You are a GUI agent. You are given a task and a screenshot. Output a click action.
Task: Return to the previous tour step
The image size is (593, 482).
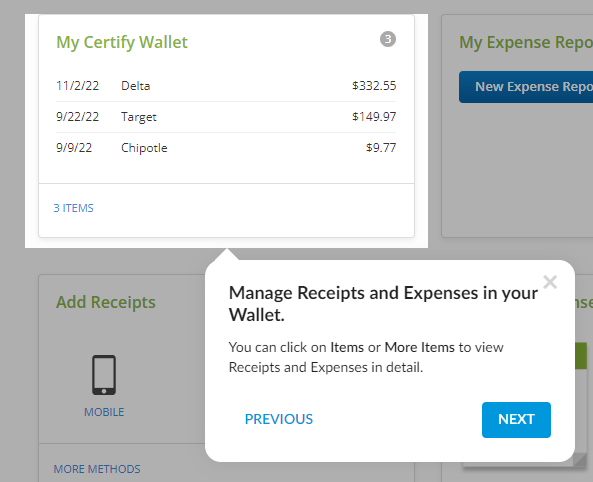(x=279, y=419)
